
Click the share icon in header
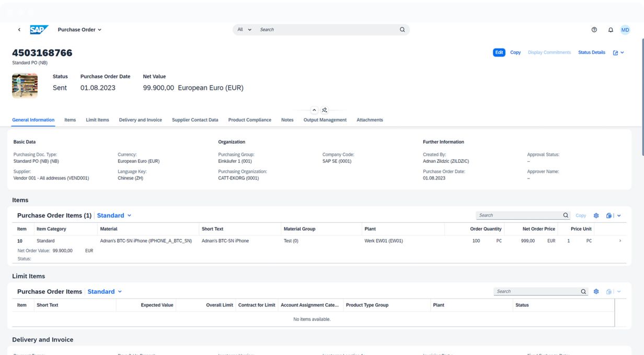click(x=615, y=53)
